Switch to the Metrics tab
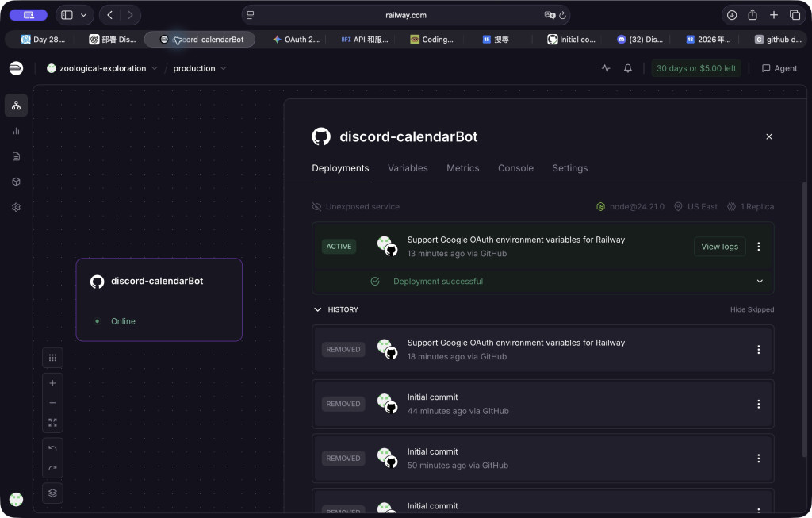812x518 pixels. point(462,168)
